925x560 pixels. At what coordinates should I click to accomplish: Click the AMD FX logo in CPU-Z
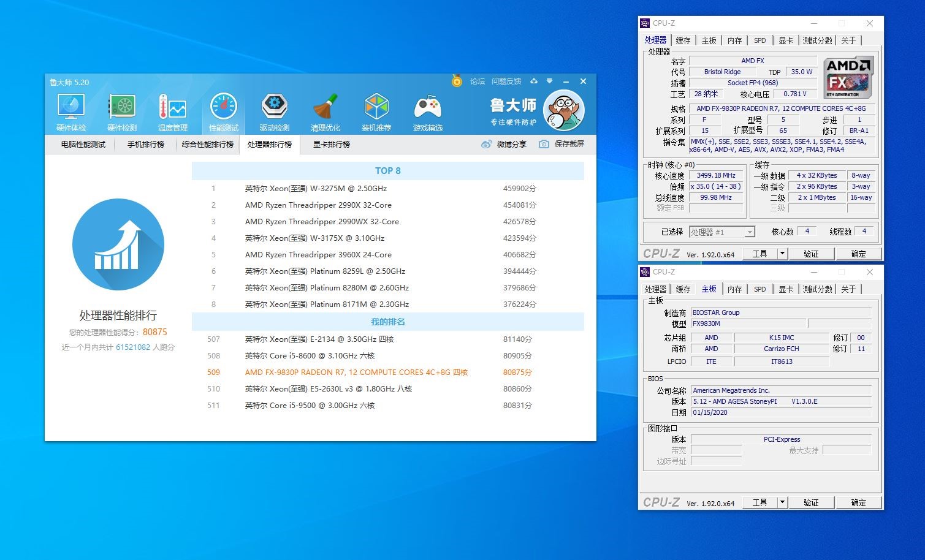pos(848,78)
